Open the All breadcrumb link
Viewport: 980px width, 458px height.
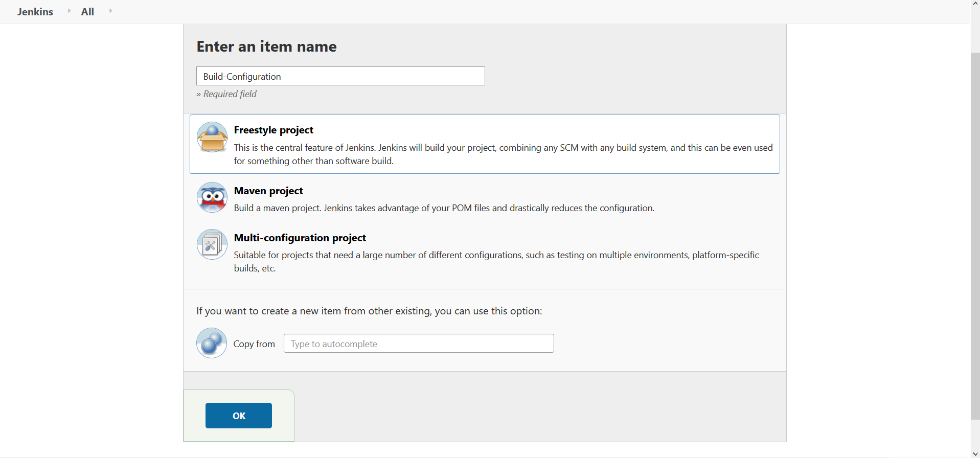(x=87, y=12)
